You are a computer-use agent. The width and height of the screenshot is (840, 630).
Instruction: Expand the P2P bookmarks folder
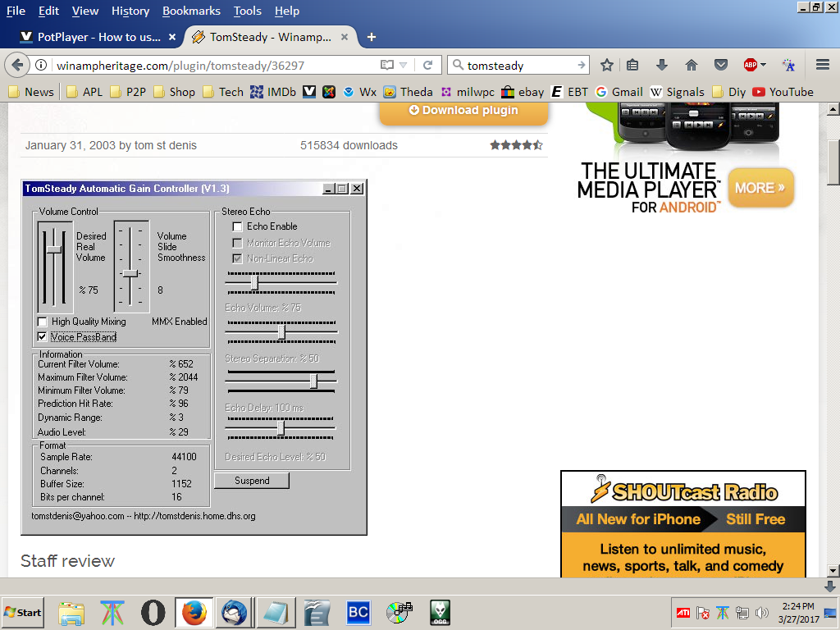(x=128, y=92)
